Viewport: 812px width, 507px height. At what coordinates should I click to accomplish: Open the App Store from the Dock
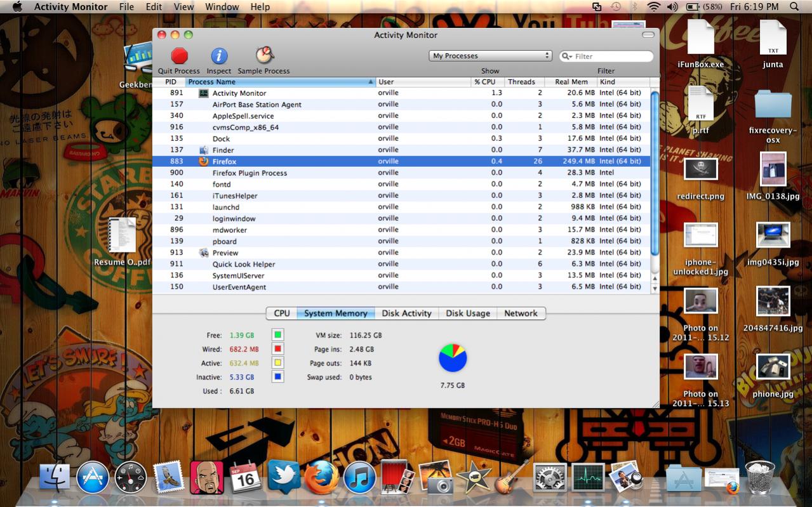coord(93,477)
